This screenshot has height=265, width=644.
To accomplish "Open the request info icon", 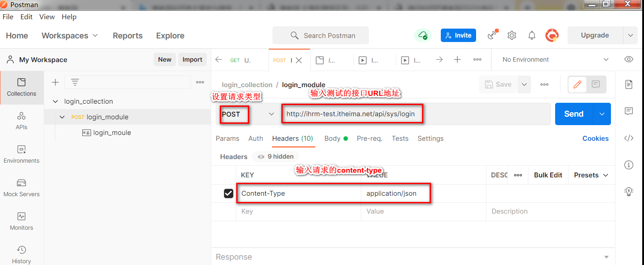I will [629, 165].
